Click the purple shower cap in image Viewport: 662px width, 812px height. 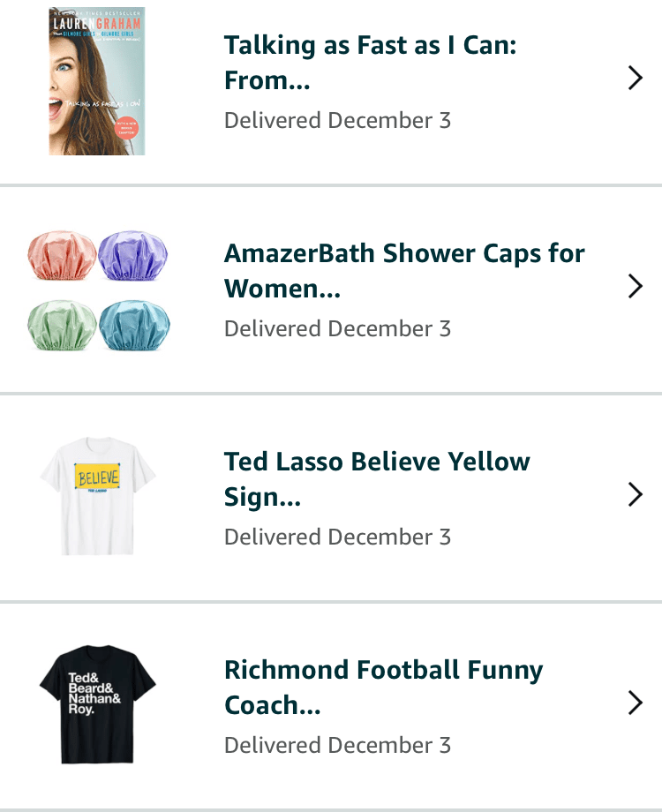point(132,255)
